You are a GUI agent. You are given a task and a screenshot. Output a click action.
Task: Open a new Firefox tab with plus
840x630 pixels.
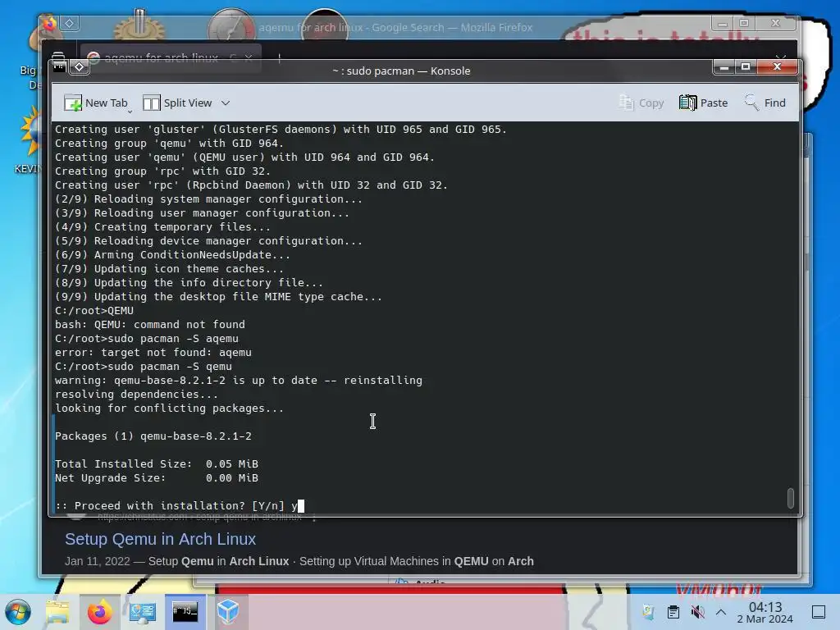coord(279,58)
